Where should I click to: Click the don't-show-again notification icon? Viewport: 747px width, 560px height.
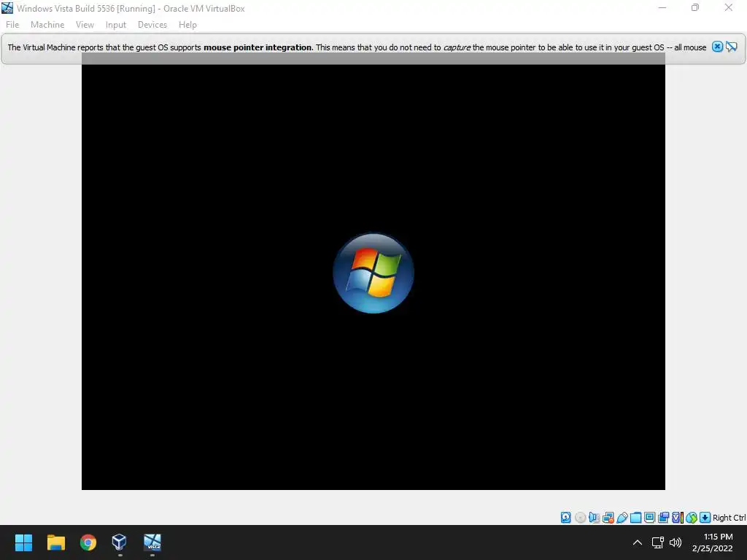pyautogui.click(x=732, y=47)
